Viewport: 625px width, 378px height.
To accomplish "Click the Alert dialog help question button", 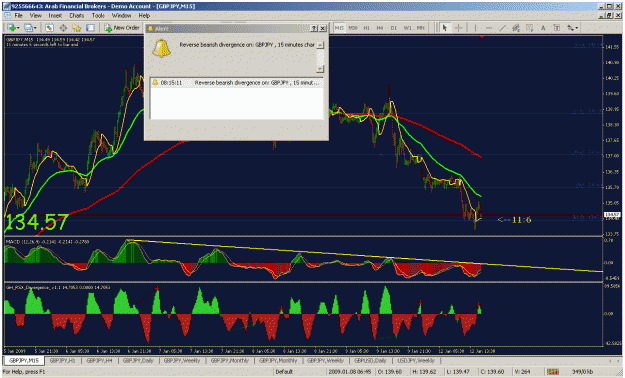I will click(x=314, y=28).
